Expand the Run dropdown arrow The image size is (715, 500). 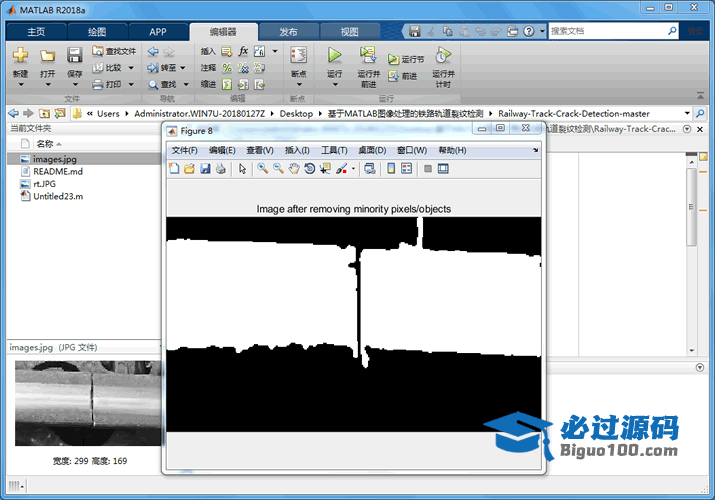click(335, 84)
